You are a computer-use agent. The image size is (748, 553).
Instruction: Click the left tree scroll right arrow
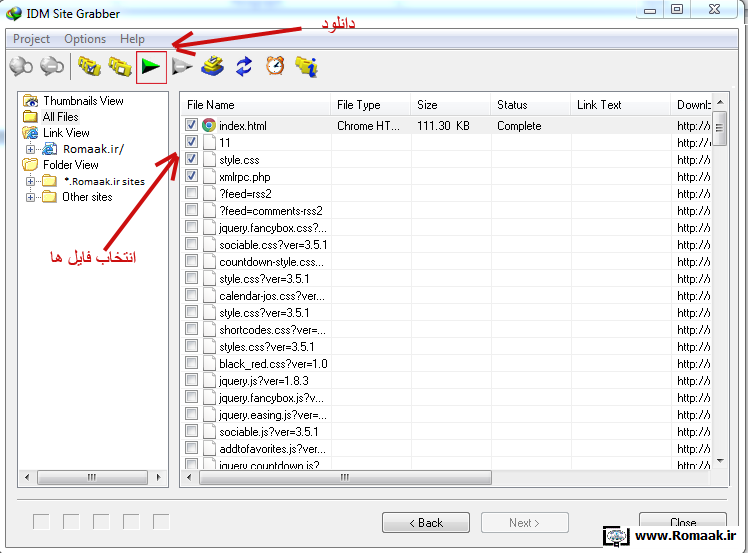[158, 477]
